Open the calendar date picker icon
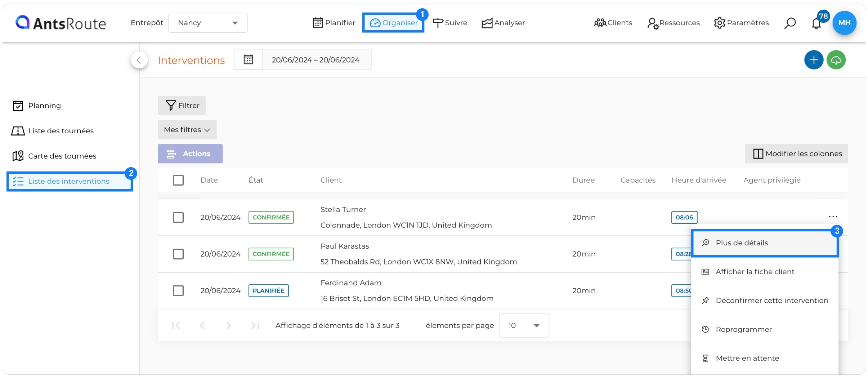Screen dimensions: 868x378 (248, 59)
